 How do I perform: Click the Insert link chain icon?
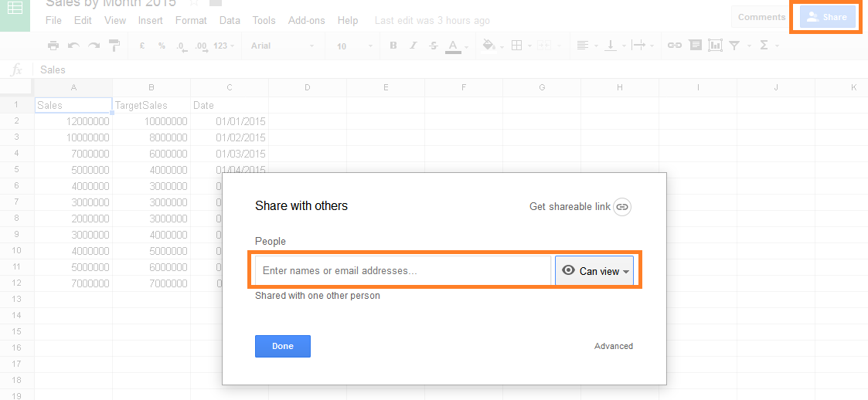pos(675,46)
